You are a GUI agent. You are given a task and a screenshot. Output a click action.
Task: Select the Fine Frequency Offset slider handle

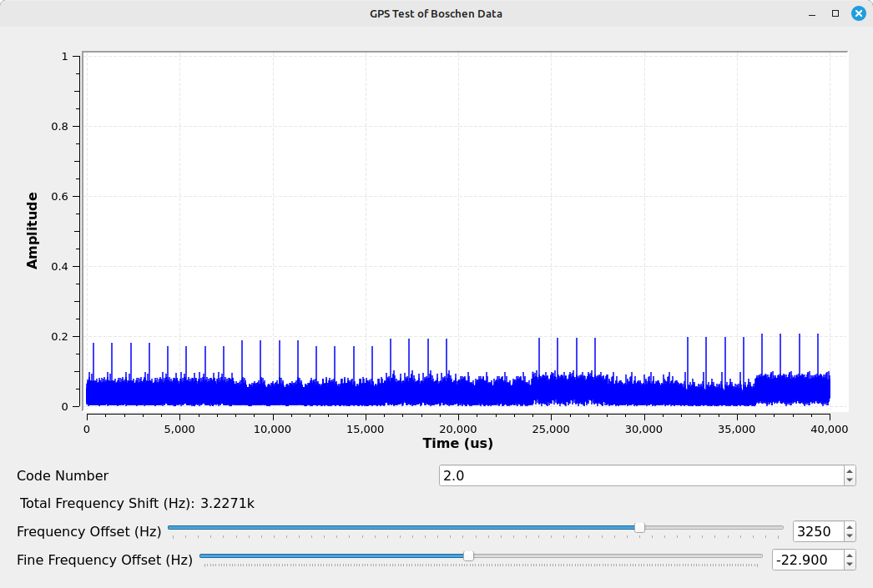pyautogui.click(x=468, y=555)
